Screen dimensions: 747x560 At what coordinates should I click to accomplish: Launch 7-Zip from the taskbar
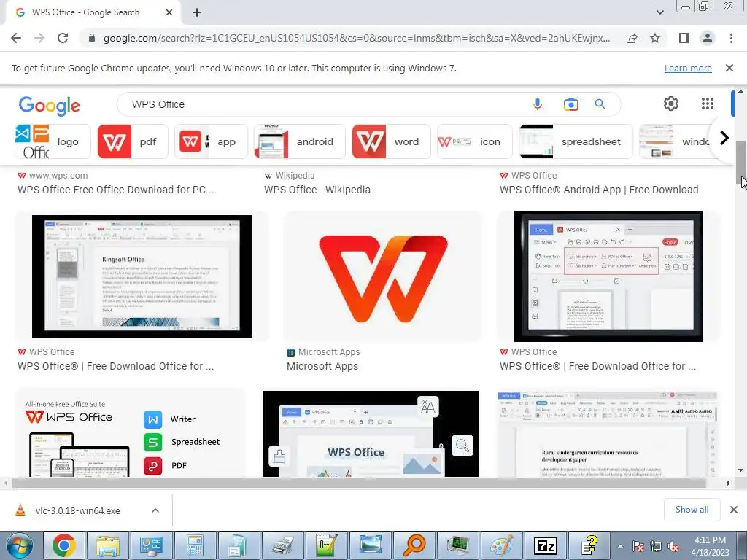(546, 545)
